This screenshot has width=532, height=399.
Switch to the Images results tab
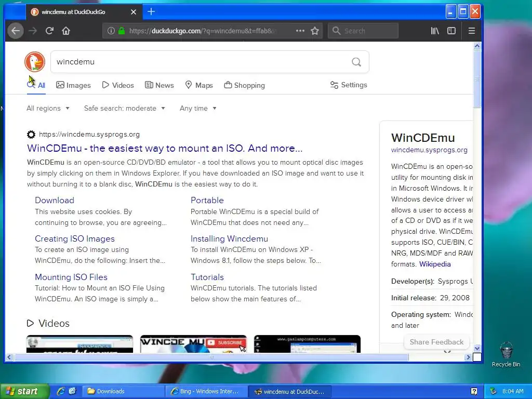tap(73, 85)
